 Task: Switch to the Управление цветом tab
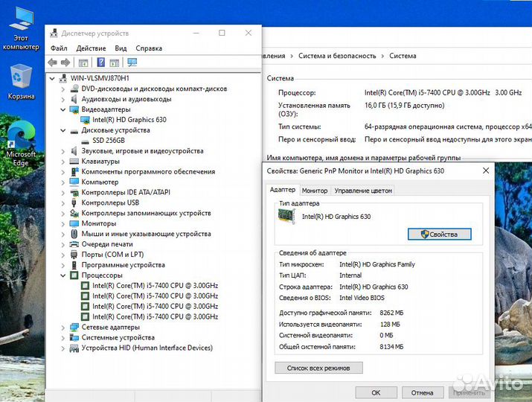click(363, 191)
